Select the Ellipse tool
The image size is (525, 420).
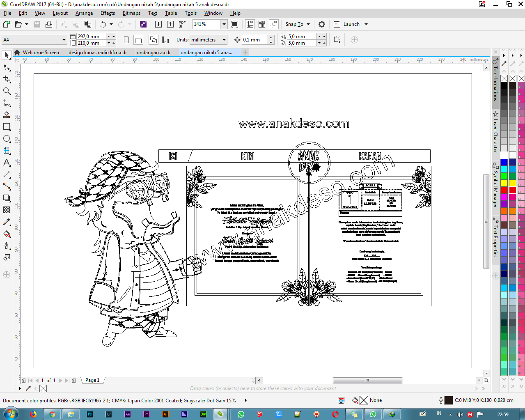pos(7,138)
